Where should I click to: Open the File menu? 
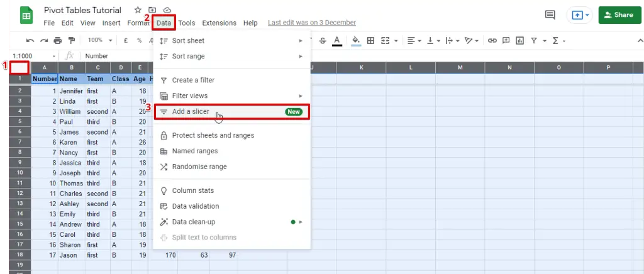coord(49,23)
